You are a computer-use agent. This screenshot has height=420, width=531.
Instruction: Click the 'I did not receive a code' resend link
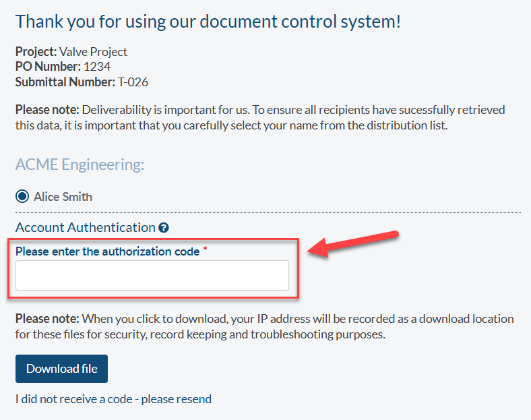pos(113,399)
